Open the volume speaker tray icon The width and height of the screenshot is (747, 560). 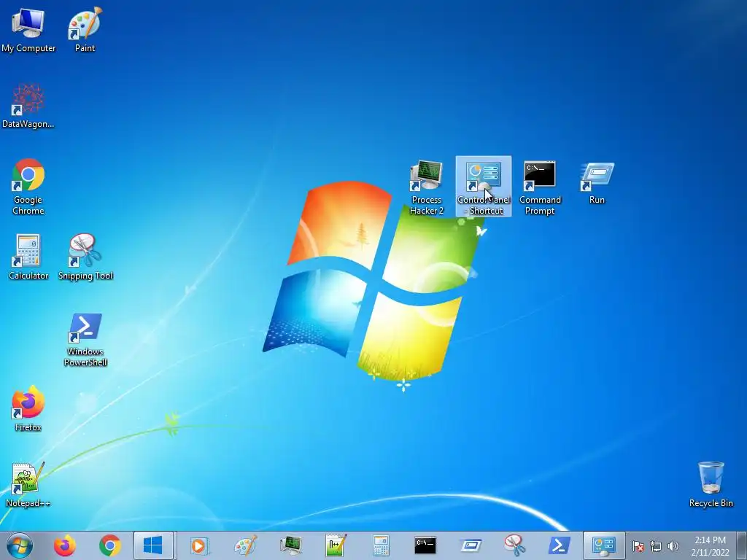pos(673,546)
